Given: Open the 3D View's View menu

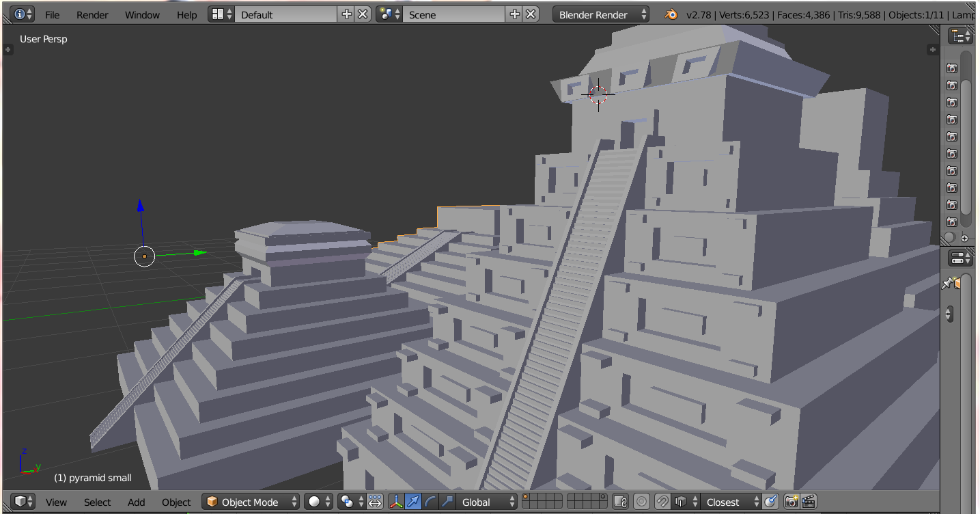Looking at the screenshot, I should pyautogui.click(x=56, y=502).
